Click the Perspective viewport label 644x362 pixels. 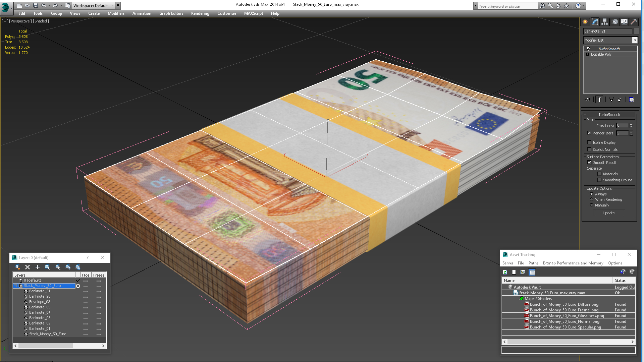pyautogui.click(x=20, y=21)
